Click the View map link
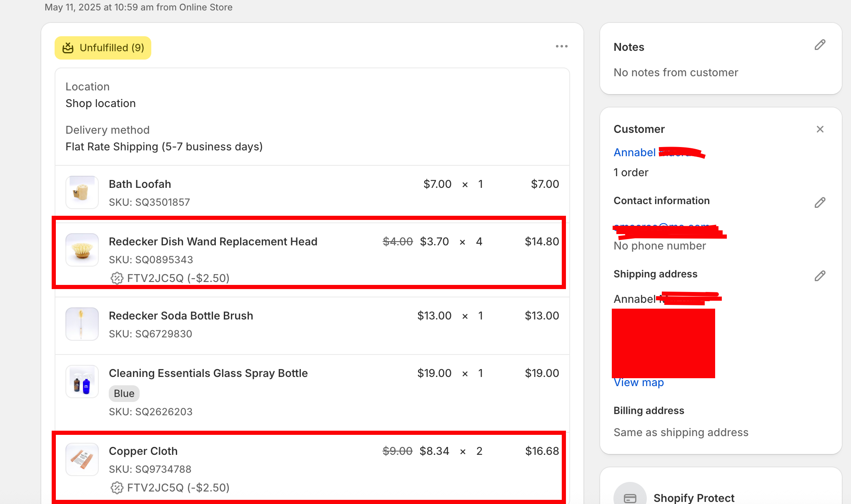Viewport: 851px width, 504px height. coord(638,382)
